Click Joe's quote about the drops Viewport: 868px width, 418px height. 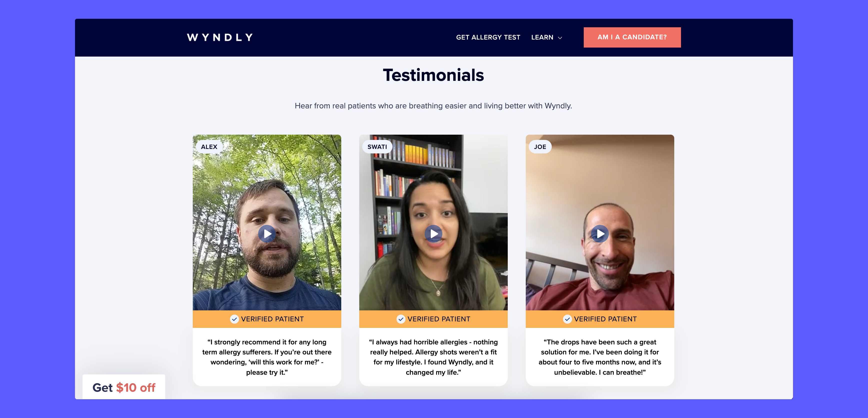600,357
